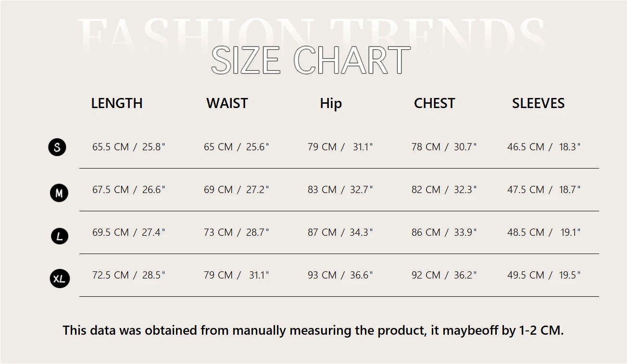
Task: Click the 78 CM / 30.7" chest cell
Action: tap(444, 147)
